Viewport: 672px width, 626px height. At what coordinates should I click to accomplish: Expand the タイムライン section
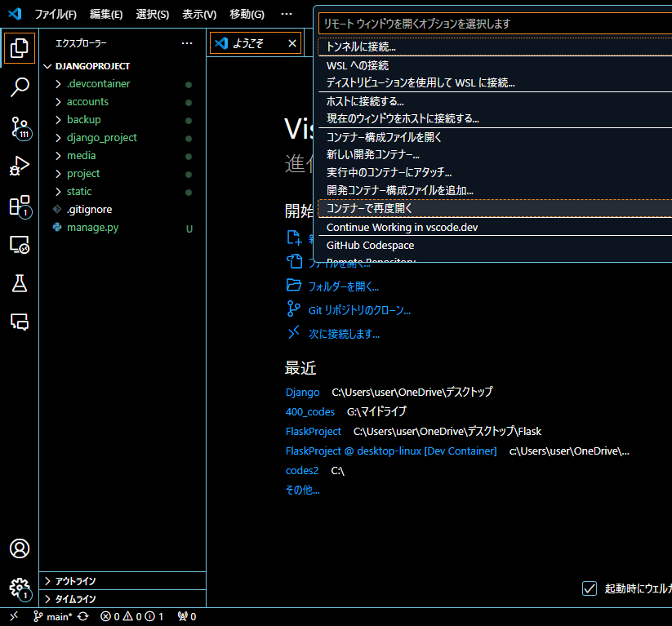coord(122,599)
